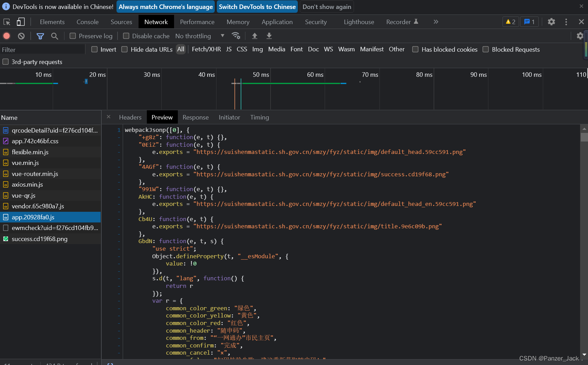Open the Application tab
The image size is (588, 365).
pyautogui.click(x=277, y=22)
